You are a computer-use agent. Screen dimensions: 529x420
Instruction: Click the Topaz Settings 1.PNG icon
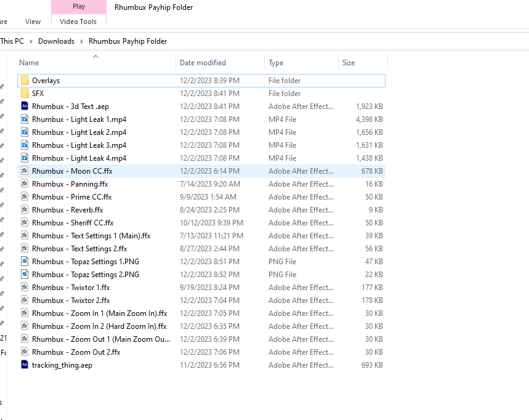coord(25,262)
